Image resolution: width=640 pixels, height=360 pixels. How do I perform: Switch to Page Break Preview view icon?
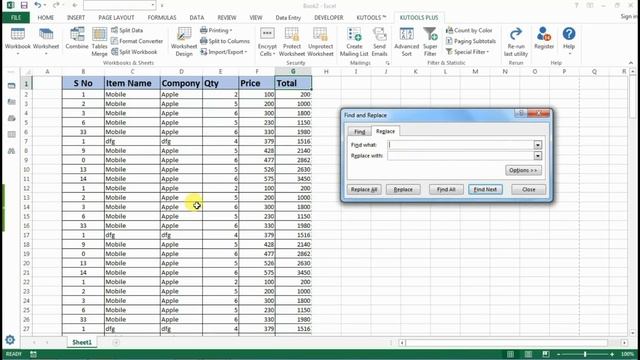point(546,354)
